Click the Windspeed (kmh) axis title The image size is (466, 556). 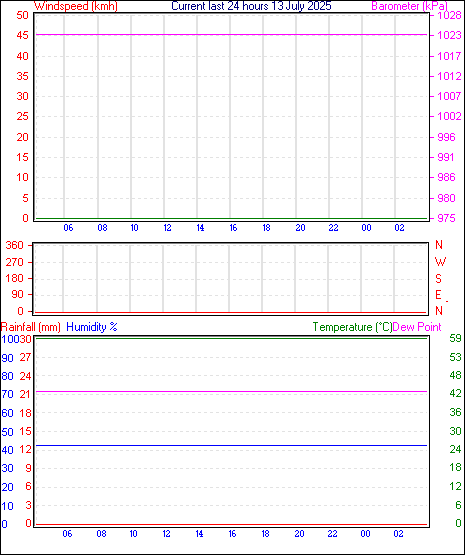coord(76,6)
